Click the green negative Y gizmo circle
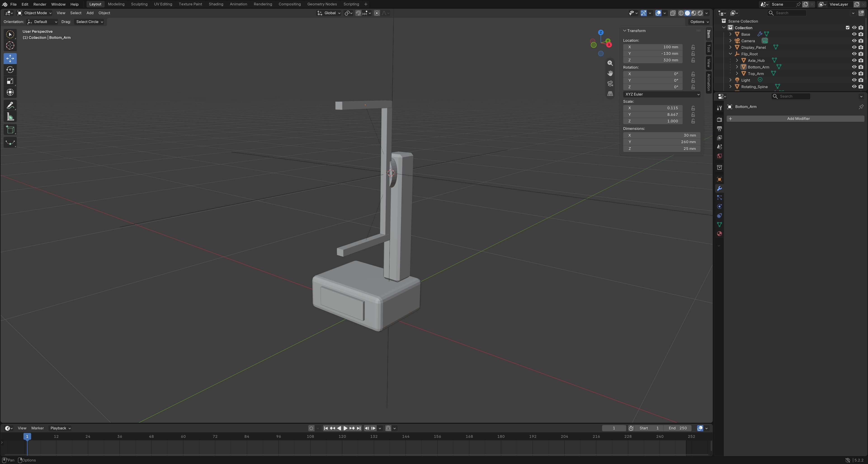The width and height of the screenshot is (868, 464). (x=593, y=45)
